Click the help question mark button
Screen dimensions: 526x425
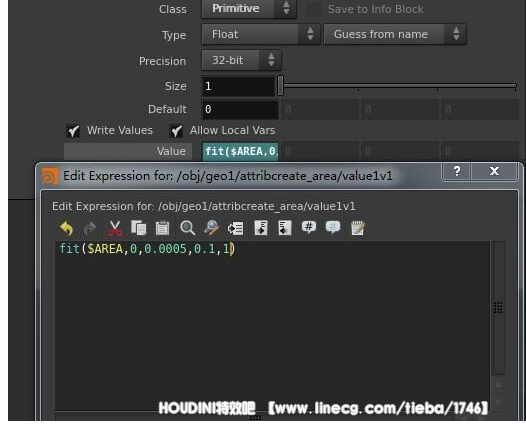click(457, 171)
